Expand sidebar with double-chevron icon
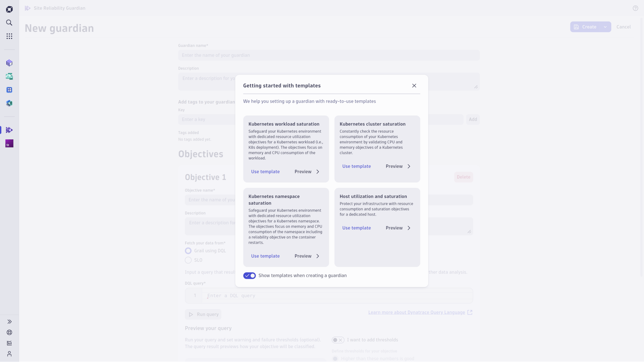Image resolution: width=644 pixels, height=362 pixels. (x=9, y=322)
